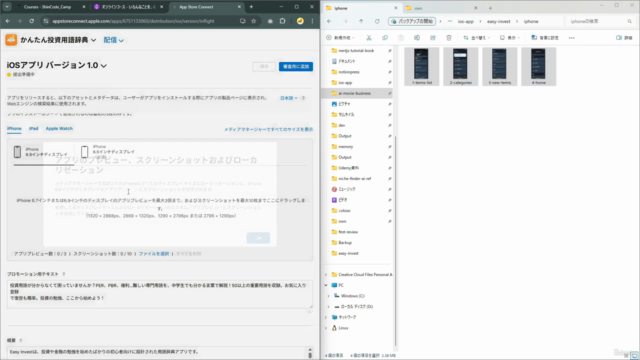Image resolution: width=640 pixels, height=360 pixels.
Task: Click the バックアップの開始 button in Explorer
Action: [412, 21]
